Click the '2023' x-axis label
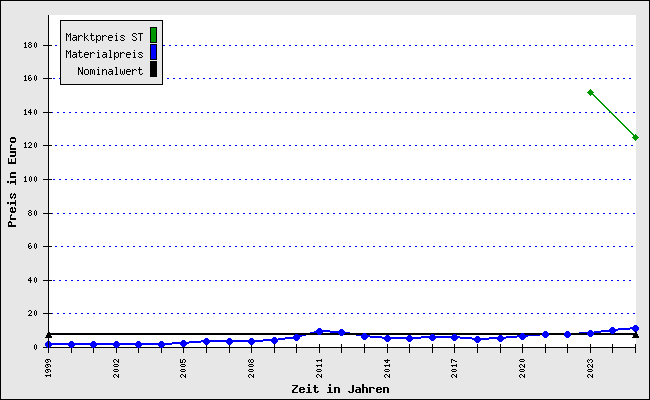Image resolution: width=650 pixels, height=400 pixels. [x=590, y=368]
